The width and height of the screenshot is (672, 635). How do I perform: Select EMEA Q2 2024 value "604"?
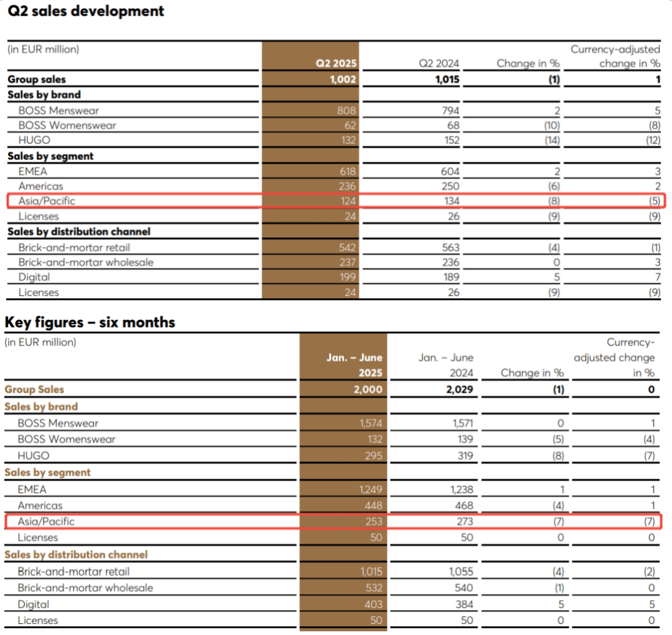[450, 171]
